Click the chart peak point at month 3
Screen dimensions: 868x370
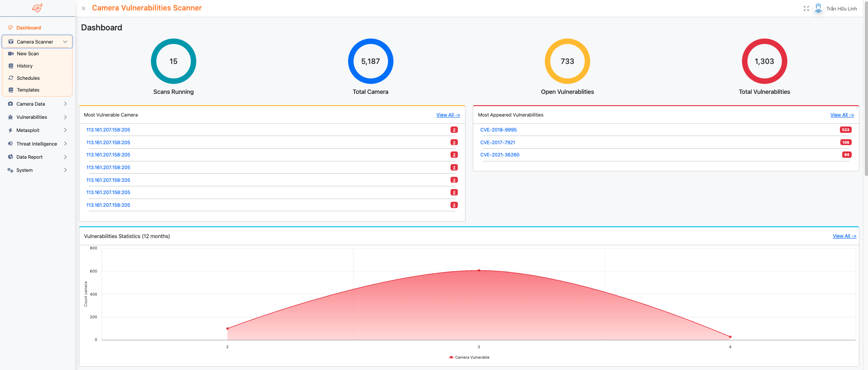pos(479,271)
